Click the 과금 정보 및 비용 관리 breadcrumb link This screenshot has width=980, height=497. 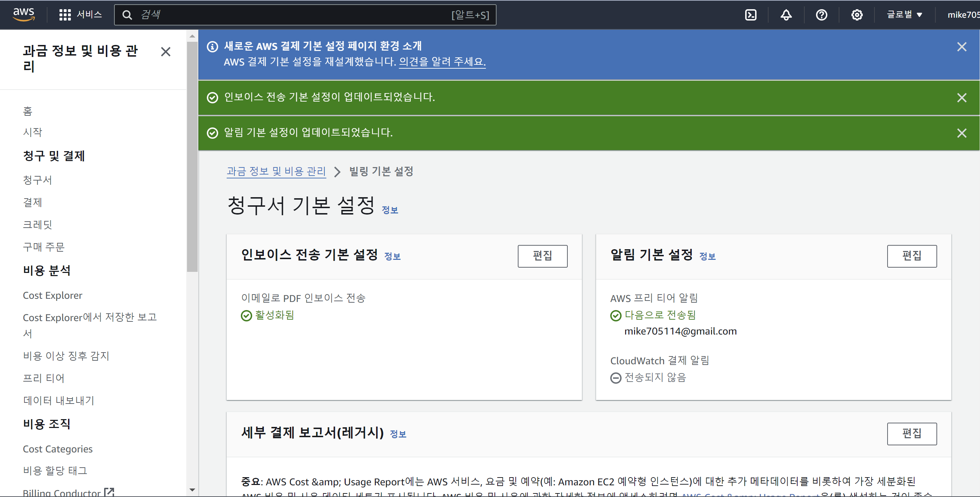tap(276, 171)
